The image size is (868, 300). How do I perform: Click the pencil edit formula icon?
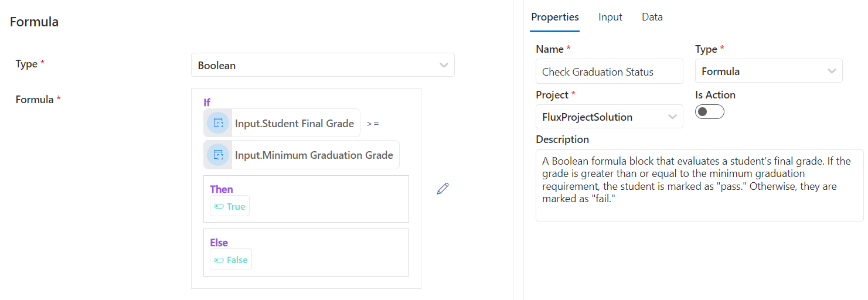tap(442, 189)
